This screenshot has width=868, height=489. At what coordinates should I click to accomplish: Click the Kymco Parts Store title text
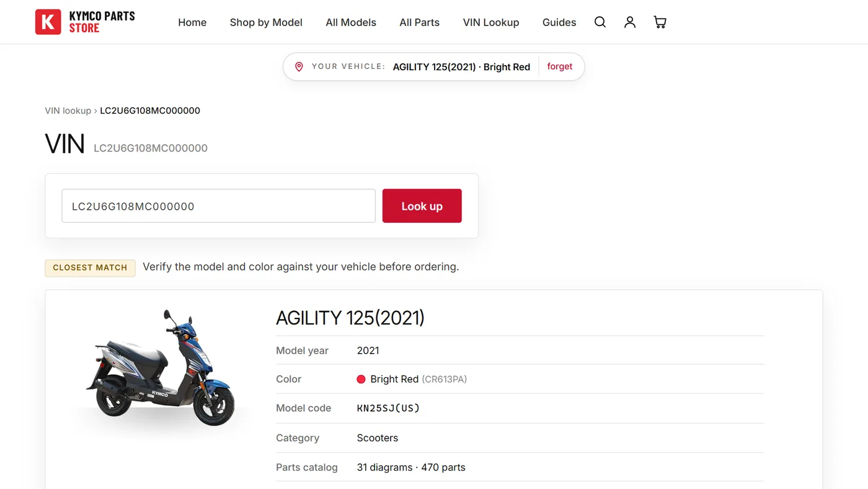[102, 22]
